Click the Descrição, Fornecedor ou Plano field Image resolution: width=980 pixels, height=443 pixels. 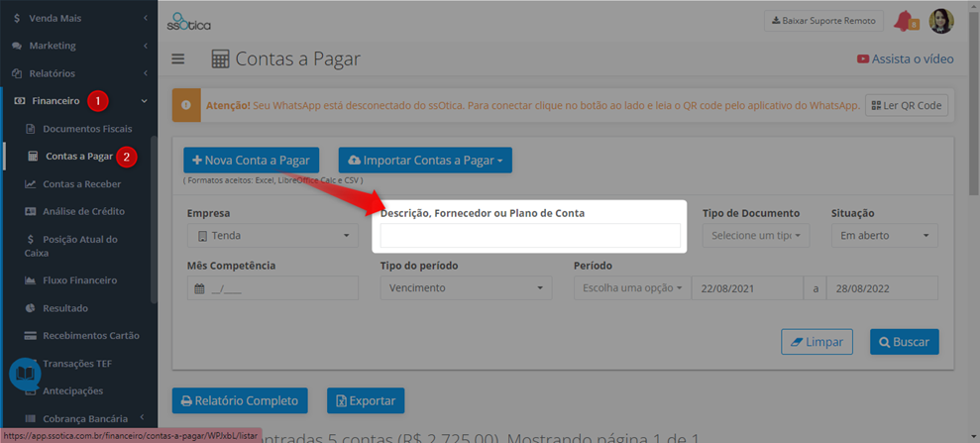530,236
